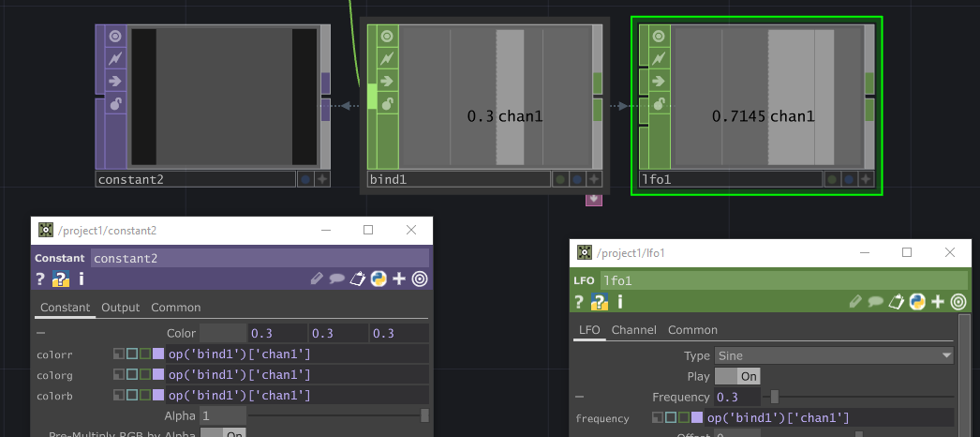
Task: Click Python language icon in lfo1 window
Action: click(x=917, y=302)
